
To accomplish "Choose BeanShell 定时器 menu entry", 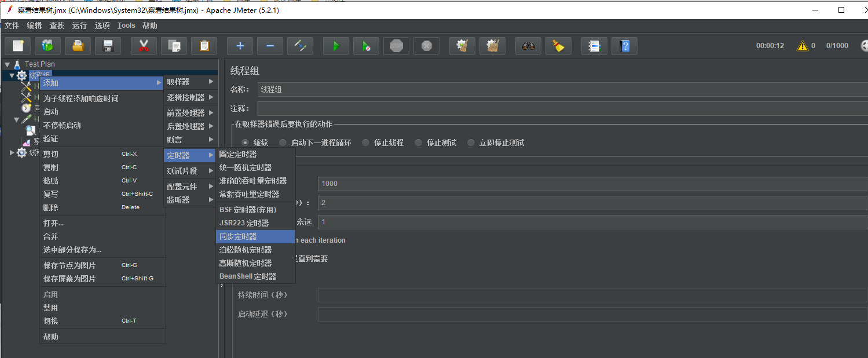I will [x=255, y=276].
